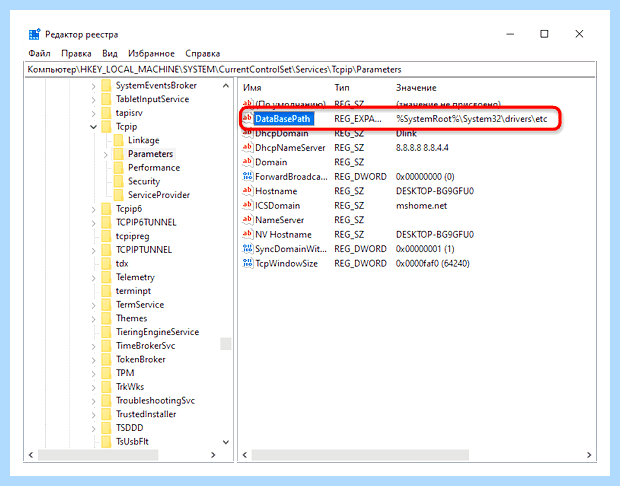Click the Hostname string value icon
The image size is (620, 486).
[248, 191]
